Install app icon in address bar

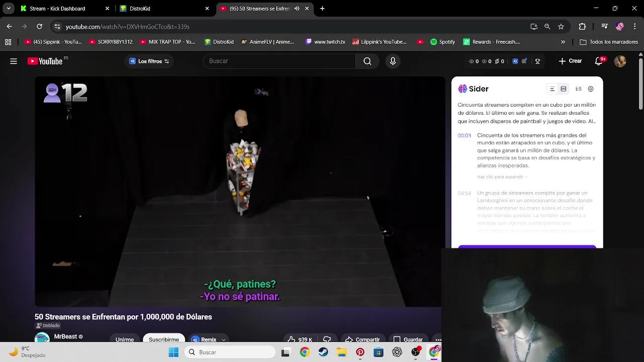click(x=534, y=27)
